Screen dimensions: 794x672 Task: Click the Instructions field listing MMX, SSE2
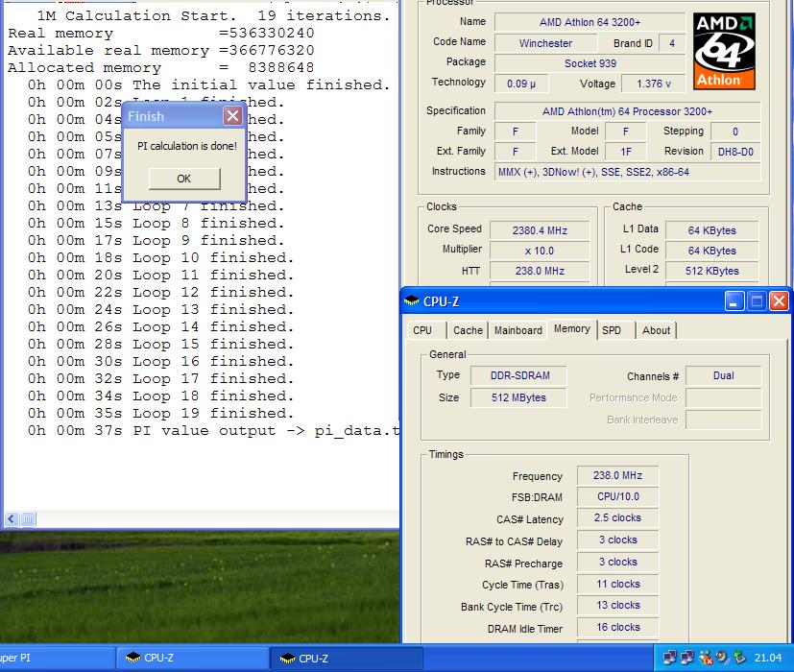pos(627,172)
